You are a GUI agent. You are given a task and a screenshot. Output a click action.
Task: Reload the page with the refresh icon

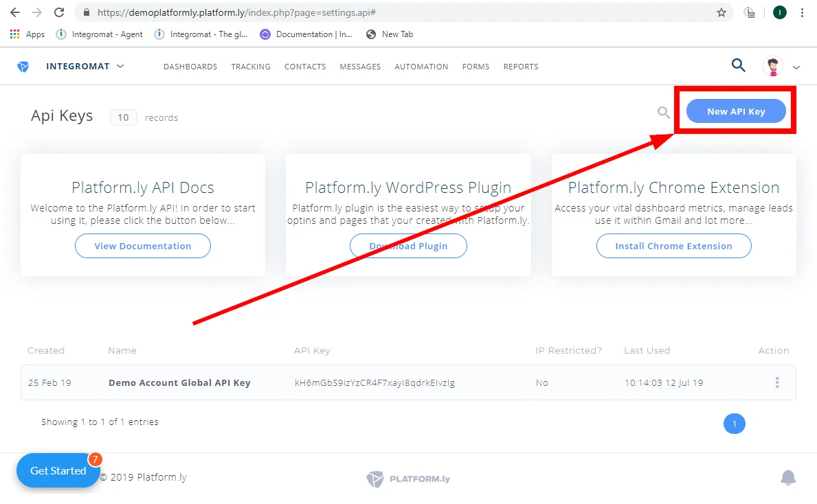[59, 12]
